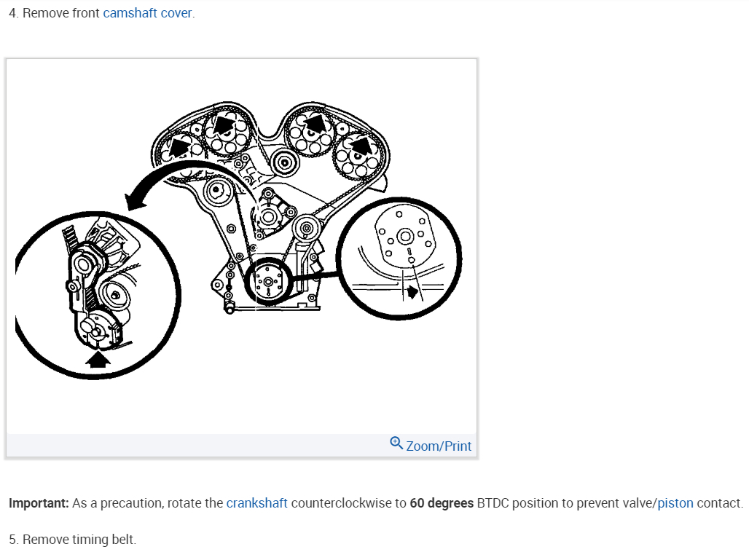This screenshot has height=560, width=749.
Task: Click the crankshaft pulley circled in diagram
Action: click(268, 282)
